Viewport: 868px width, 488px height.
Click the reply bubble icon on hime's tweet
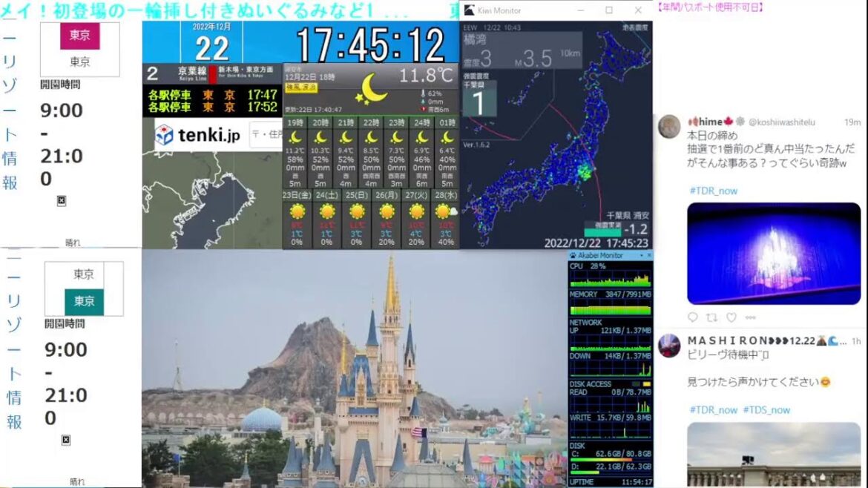(x=693, y=317)
